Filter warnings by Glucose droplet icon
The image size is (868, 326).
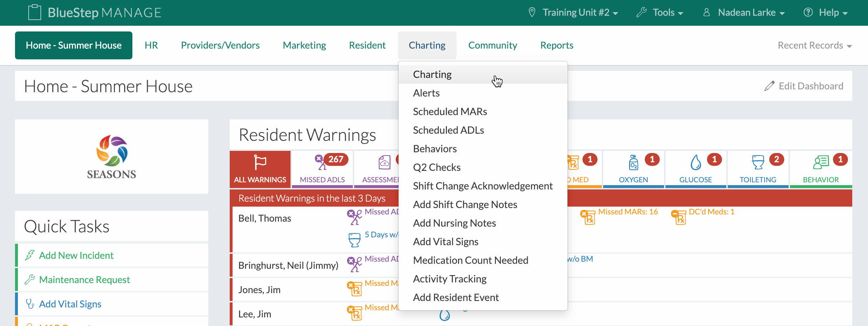click(x=696, y=163)
